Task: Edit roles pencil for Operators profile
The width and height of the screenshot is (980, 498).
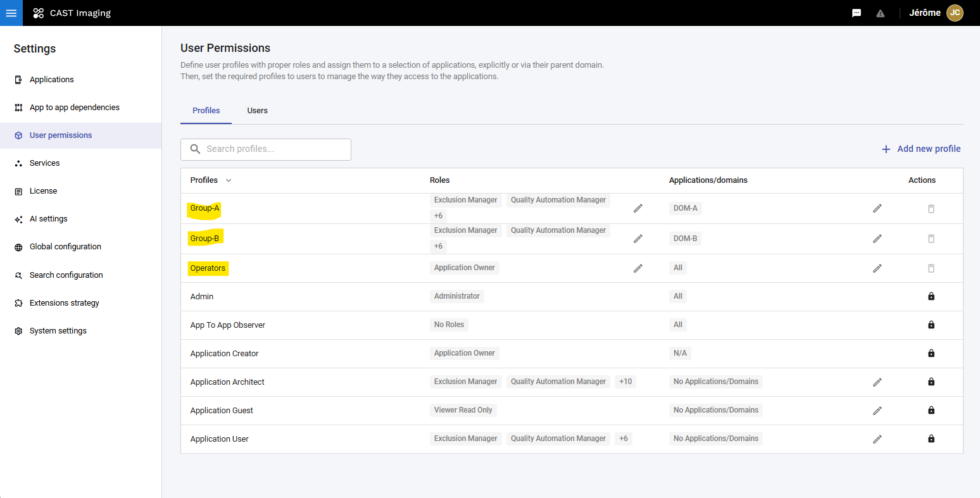Action: pos(638,268)
